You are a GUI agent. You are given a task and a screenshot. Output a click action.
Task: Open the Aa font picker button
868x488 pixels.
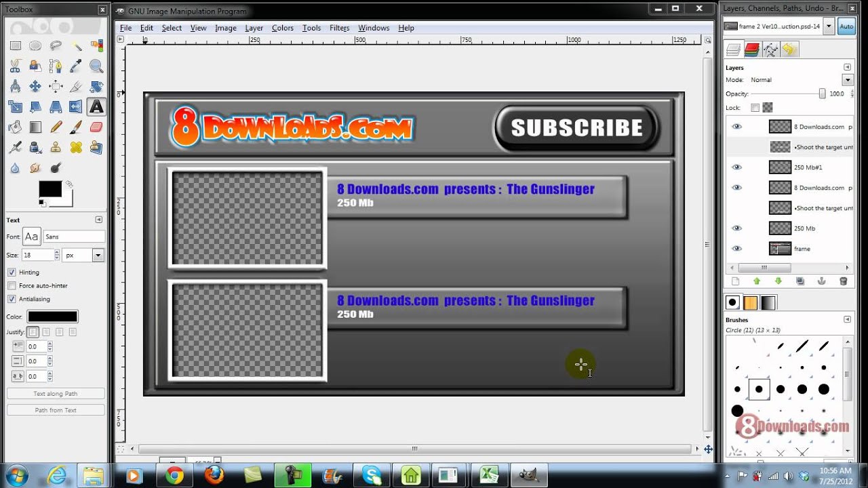(x=32, y=237)
